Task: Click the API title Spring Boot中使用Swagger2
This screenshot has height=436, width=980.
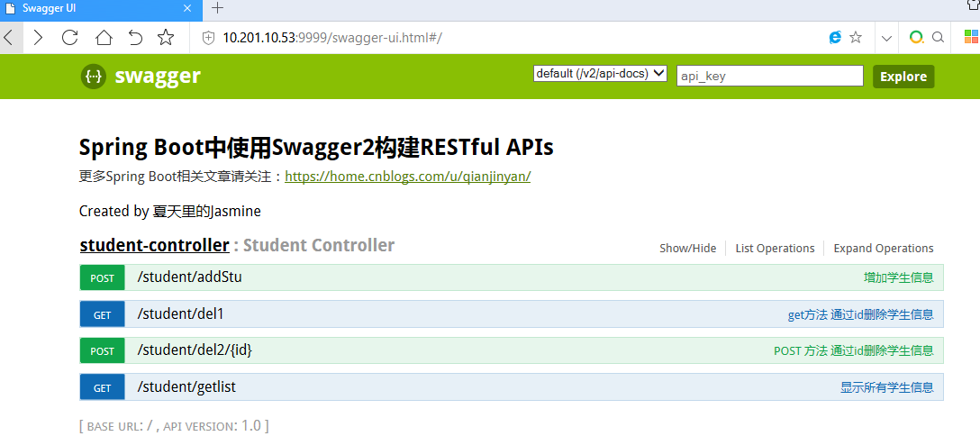Action: [316, 148]
